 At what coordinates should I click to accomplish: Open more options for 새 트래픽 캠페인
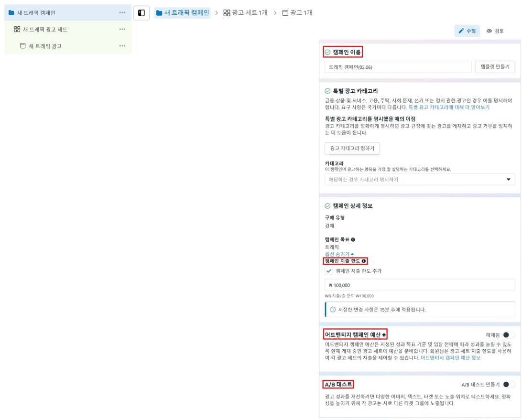(122, 12)
